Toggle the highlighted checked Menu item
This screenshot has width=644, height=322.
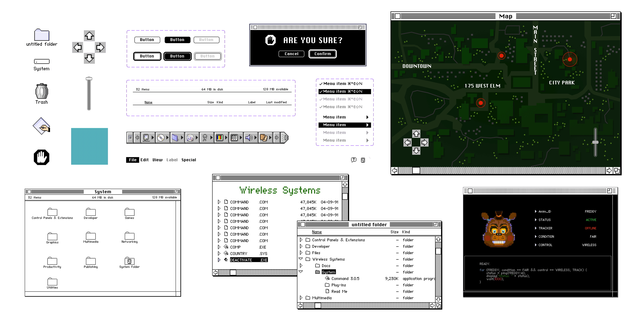343,91
